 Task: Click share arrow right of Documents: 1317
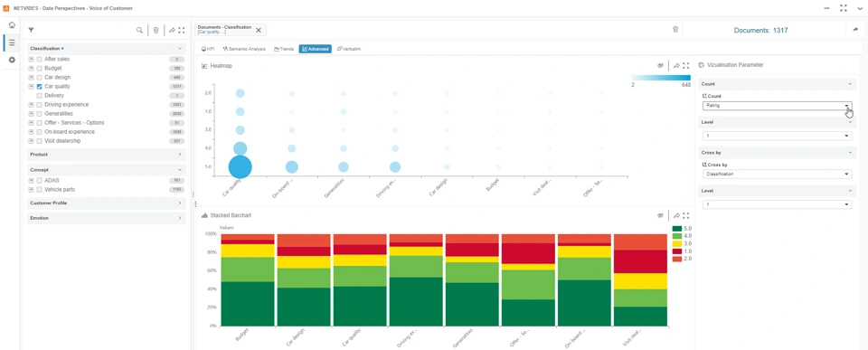point(855,30)
